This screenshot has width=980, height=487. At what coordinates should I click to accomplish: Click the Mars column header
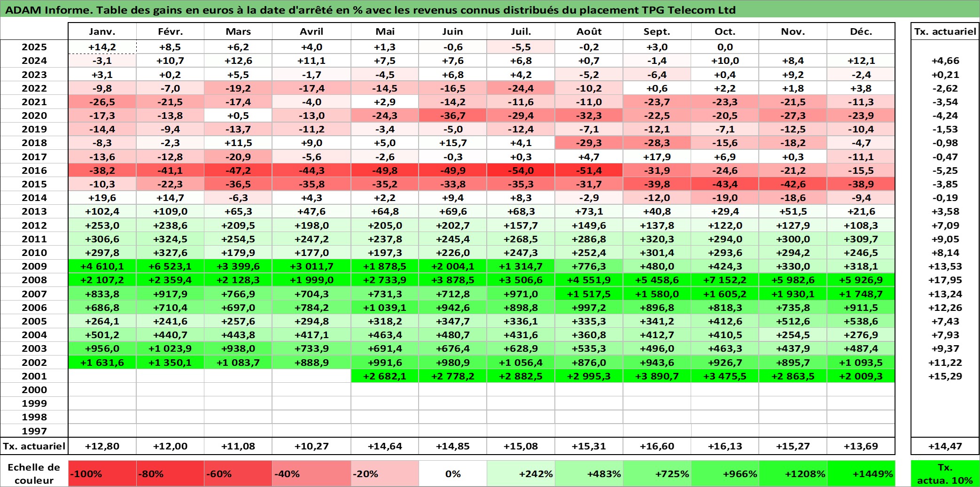coord(238,31)
